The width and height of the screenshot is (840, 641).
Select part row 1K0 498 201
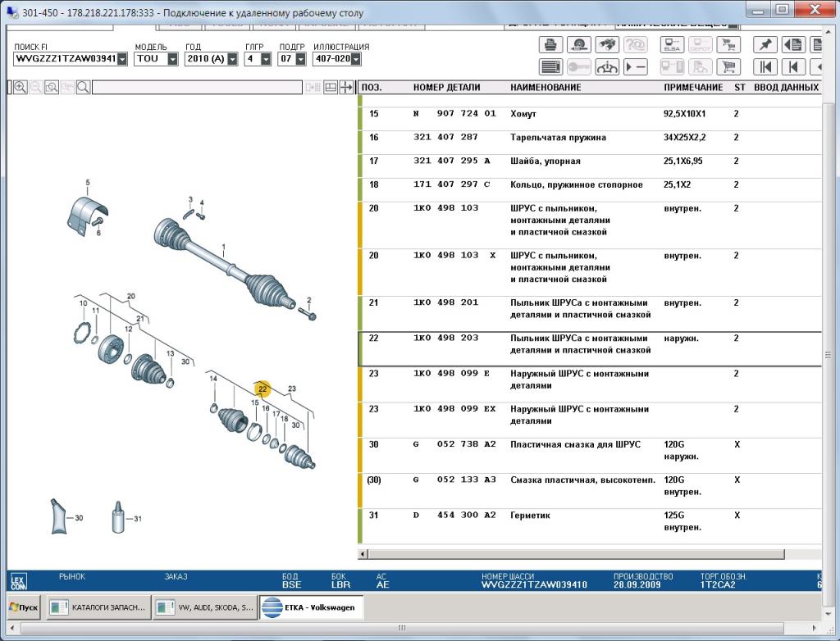589,314
